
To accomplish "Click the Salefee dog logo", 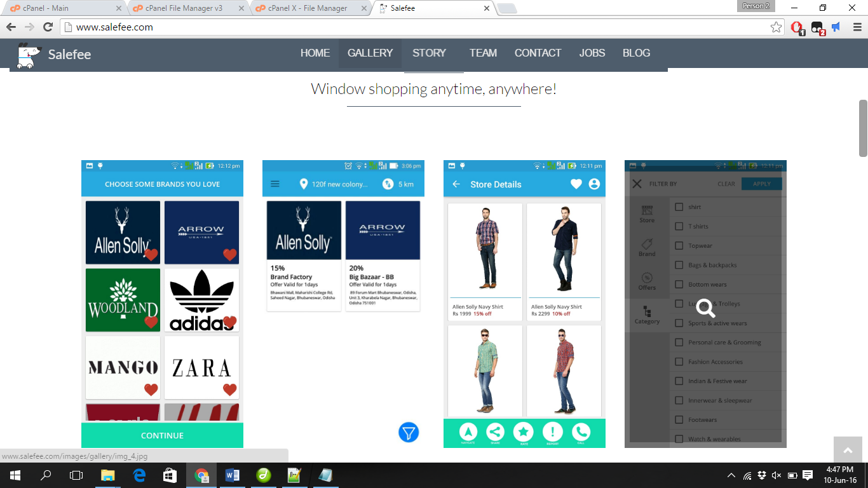I will (x=28, y=55).
